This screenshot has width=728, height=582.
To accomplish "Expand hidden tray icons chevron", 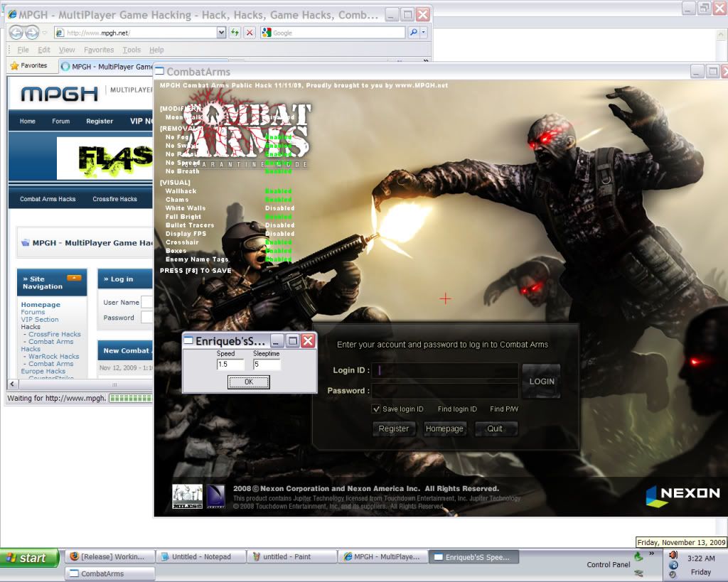I will [651, 554].
